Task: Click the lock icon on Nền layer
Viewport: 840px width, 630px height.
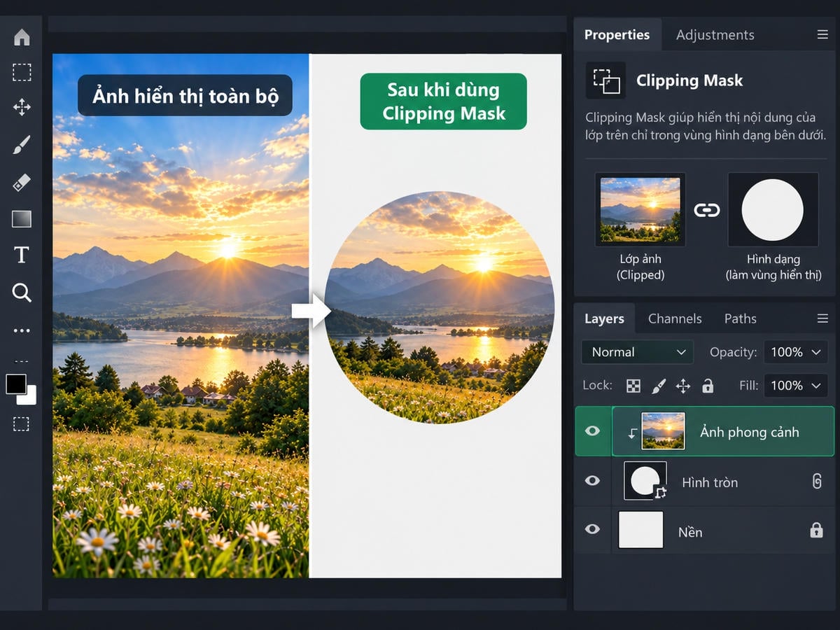Action: click(x=816, y=530)
